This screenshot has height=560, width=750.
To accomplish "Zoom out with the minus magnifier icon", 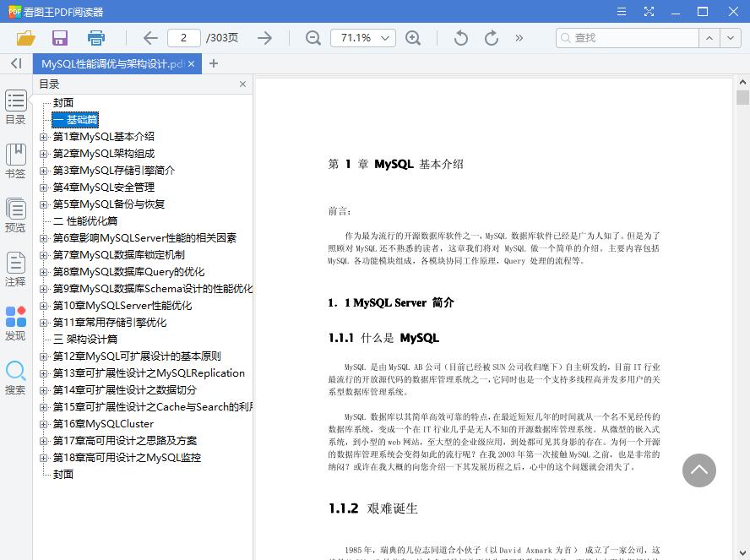I will [313, 38].
